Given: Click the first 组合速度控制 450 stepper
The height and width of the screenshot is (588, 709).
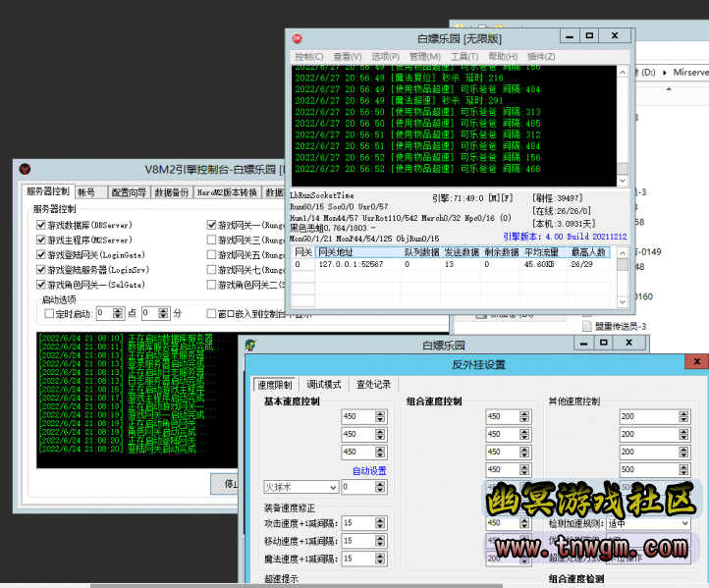Looking at the screenshot, I should 524,416.
